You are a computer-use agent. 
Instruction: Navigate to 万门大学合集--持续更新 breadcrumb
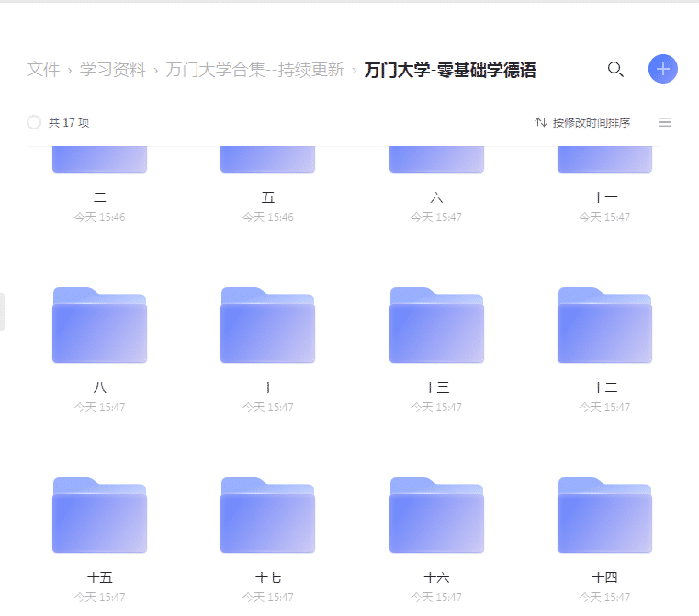254,70
